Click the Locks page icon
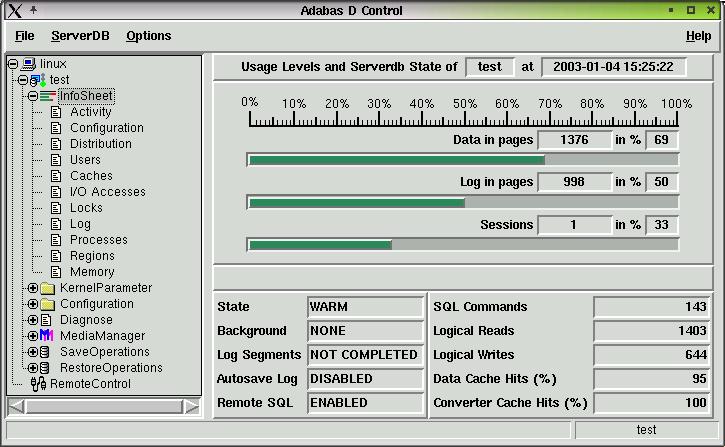The height and width of the screenshot is (447, 725). coord(56,208)
